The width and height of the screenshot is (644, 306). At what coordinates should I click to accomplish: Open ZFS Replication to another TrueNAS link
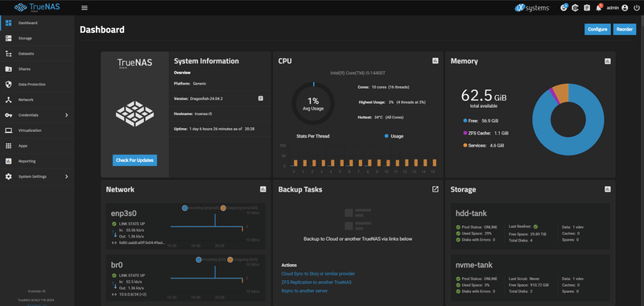pyautogui.click(x=316, y=282)
